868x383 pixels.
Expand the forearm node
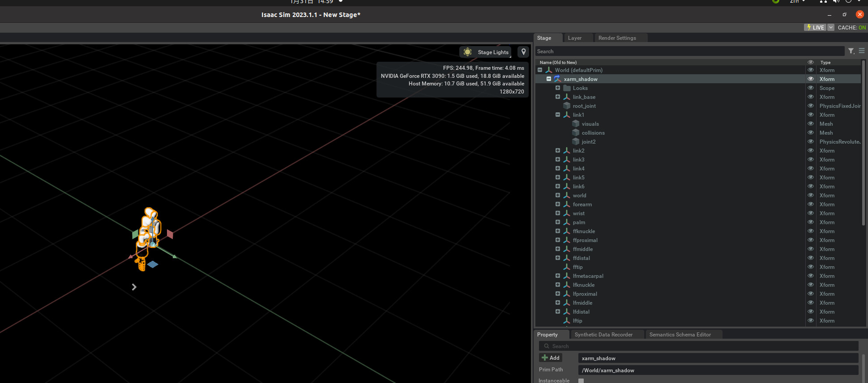point(558,204)
